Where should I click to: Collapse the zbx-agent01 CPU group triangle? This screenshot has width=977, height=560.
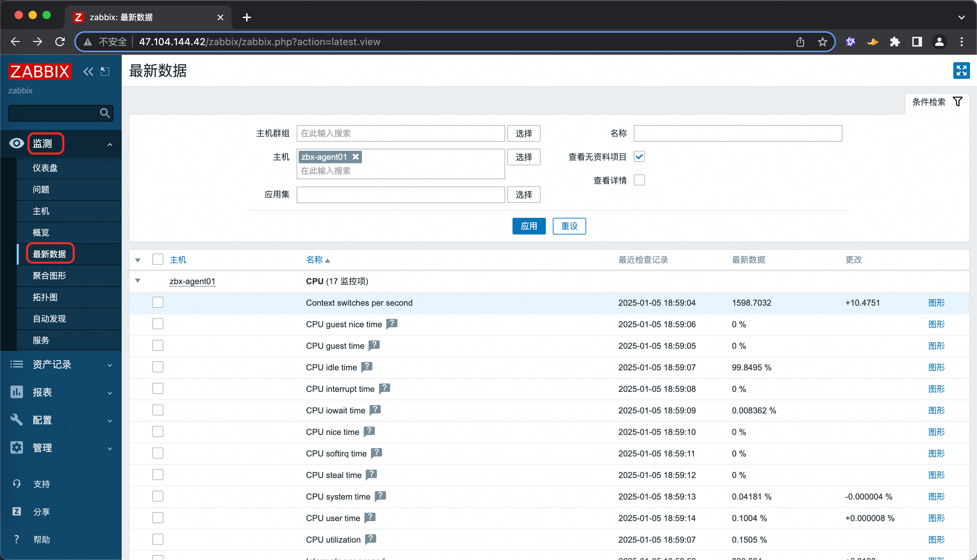(137, 281)
